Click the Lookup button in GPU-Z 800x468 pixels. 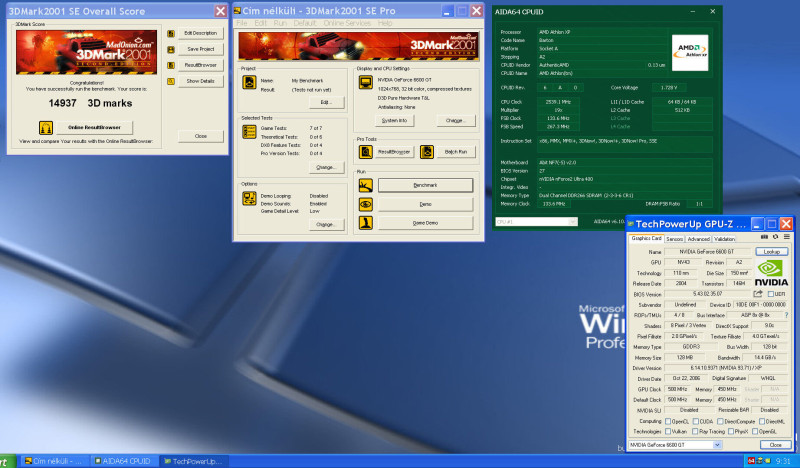click(x=771, y=252)
